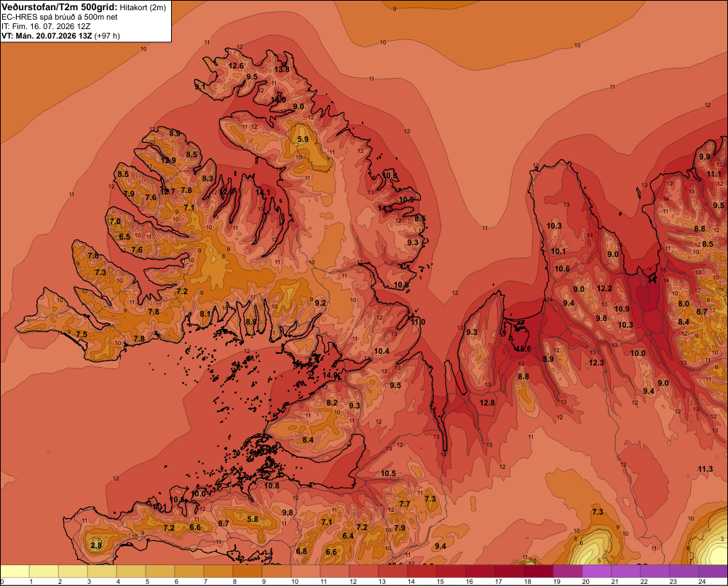Image resolution: width=728 pixels, height=586 pixels.
Task: Select the '5.8' temperature value
Action: pyautogui.click(x=253, y=519)
